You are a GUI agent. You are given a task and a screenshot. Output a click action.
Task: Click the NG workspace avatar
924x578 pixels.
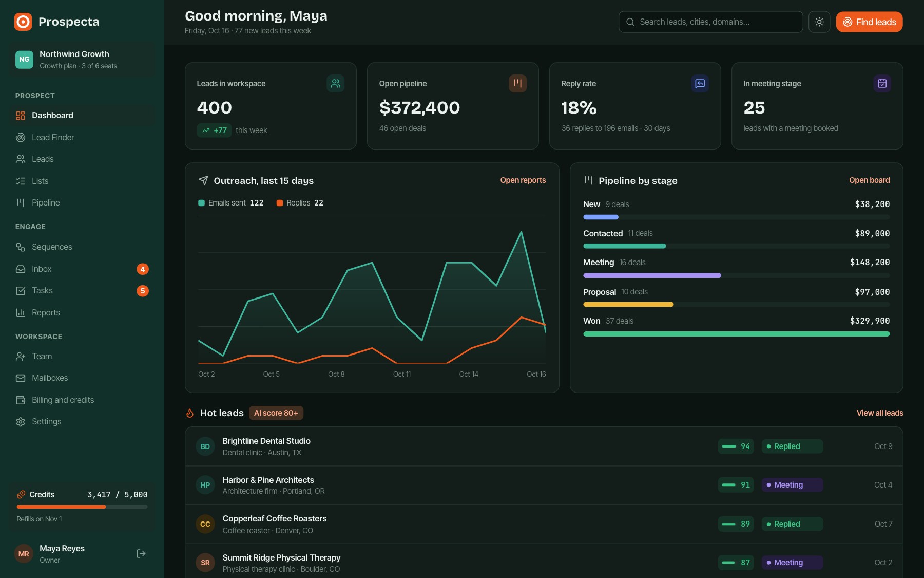tap(24, 60)
